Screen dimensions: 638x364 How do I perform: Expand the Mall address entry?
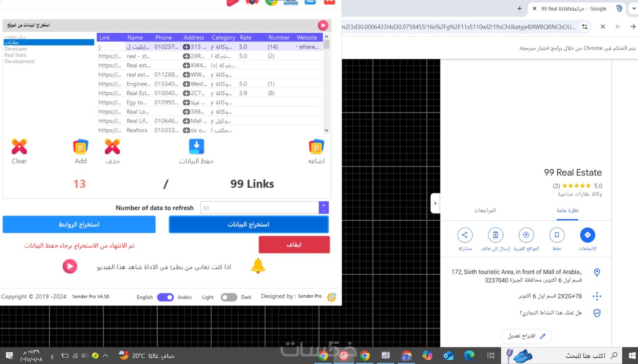point(186,121)
